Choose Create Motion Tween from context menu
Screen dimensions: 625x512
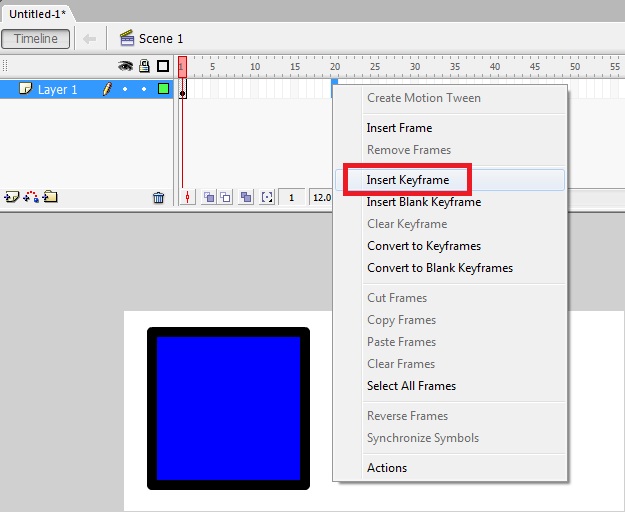click(424, 98)
